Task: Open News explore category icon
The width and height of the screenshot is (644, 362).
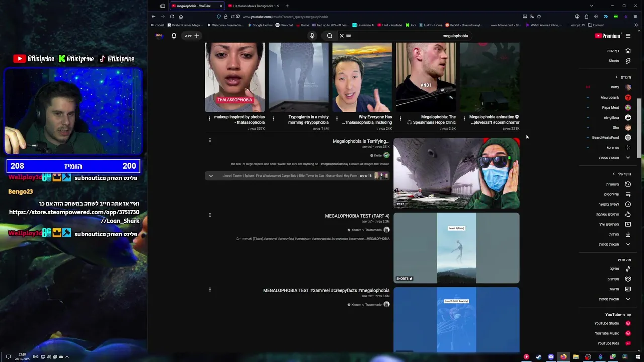Action: pos(628,289)
